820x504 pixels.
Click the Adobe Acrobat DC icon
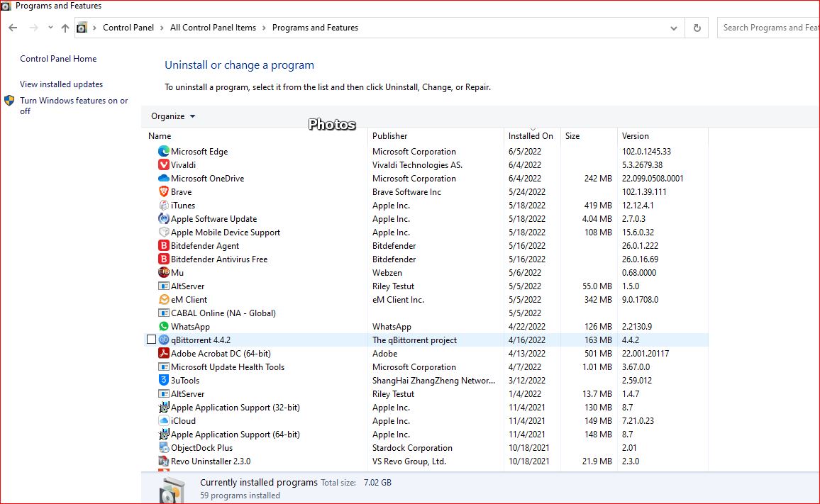point(164,354)
